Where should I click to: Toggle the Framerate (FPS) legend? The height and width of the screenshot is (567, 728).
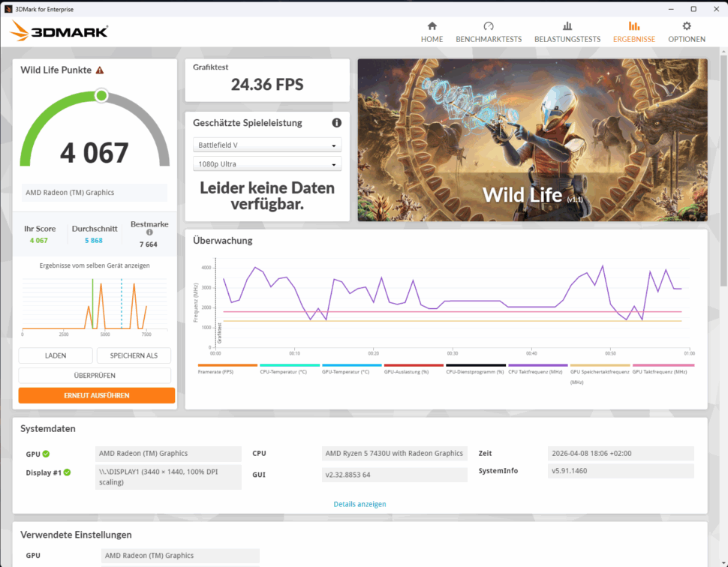227,369
